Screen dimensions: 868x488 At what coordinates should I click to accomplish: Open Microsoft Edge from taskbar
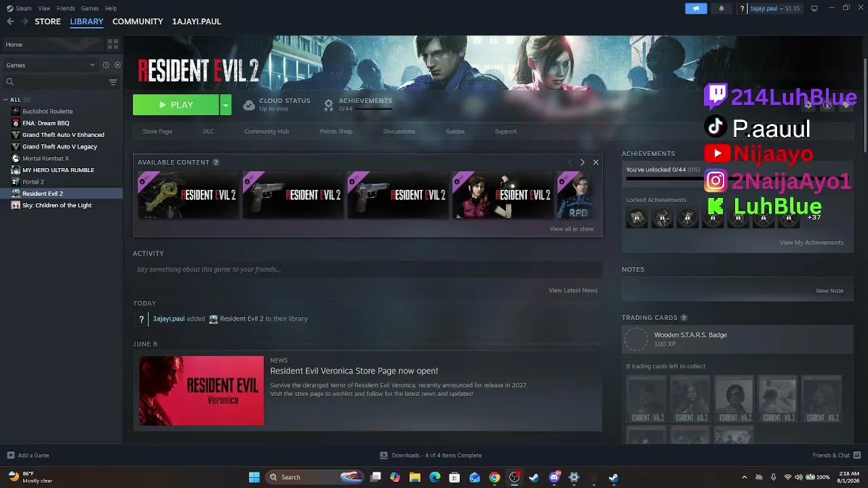[x=435, y=477]
